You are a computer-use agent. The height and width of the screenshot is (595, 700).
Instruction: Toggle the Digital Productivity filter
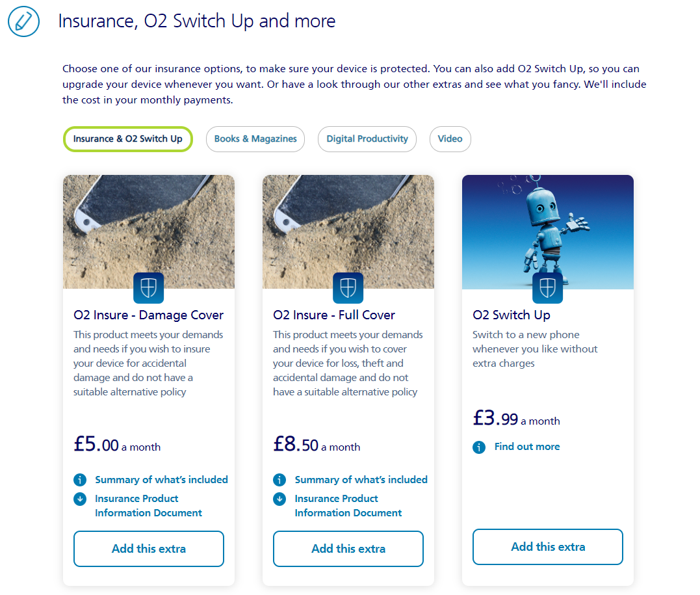pos(367,139)
